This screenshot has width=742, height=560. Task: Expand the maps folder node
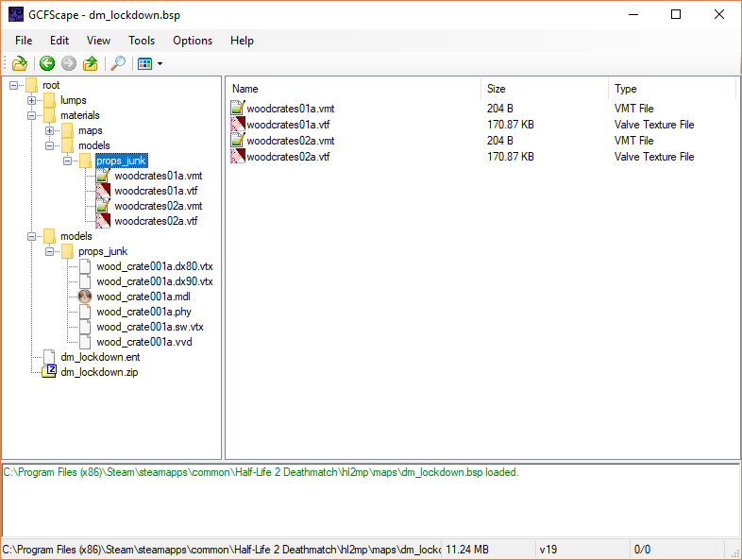(x=50, y=130)
